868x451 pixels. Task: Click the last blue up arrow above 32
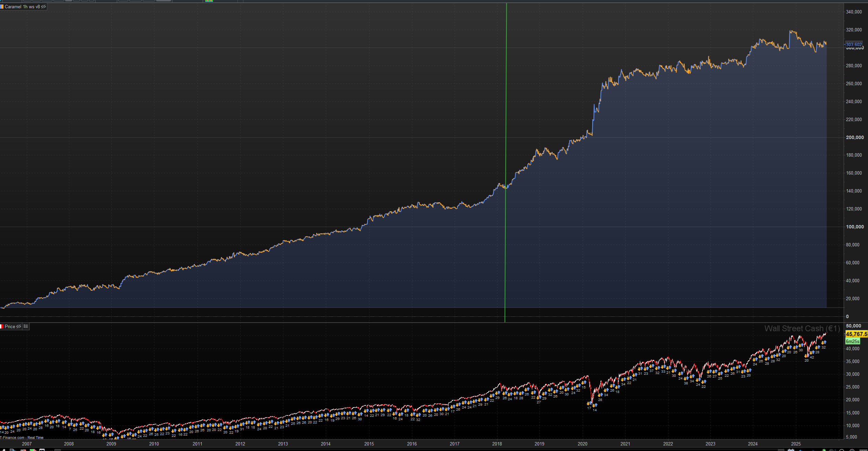click(824, 342)
